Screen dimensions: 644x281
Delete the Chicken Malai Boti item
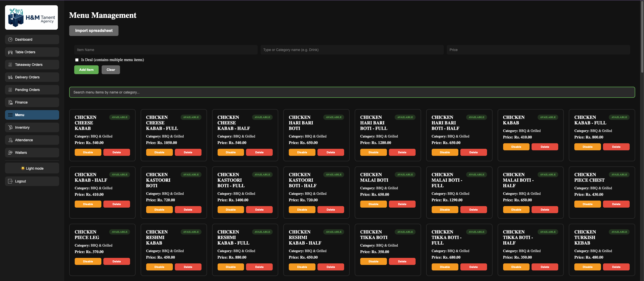tap(402, 204)
